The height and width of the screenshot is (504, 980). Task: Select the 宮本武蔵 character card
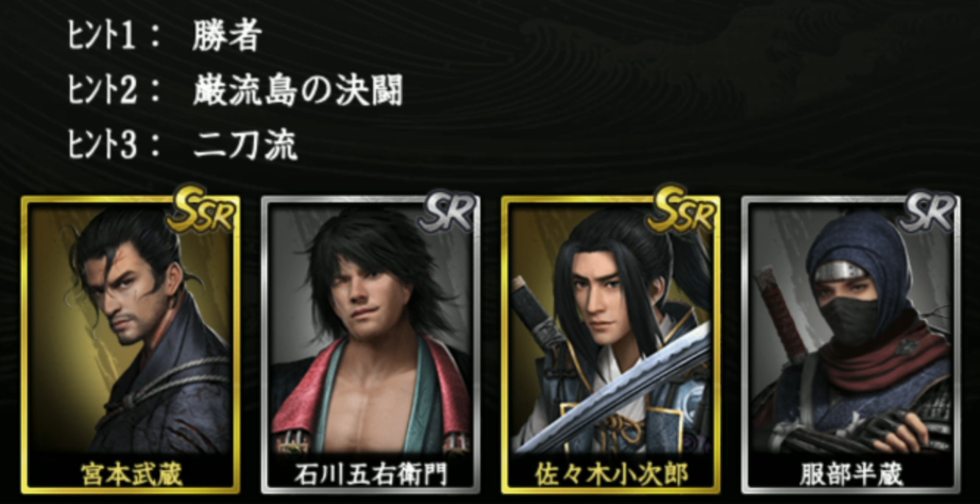[x=131, y=344]
